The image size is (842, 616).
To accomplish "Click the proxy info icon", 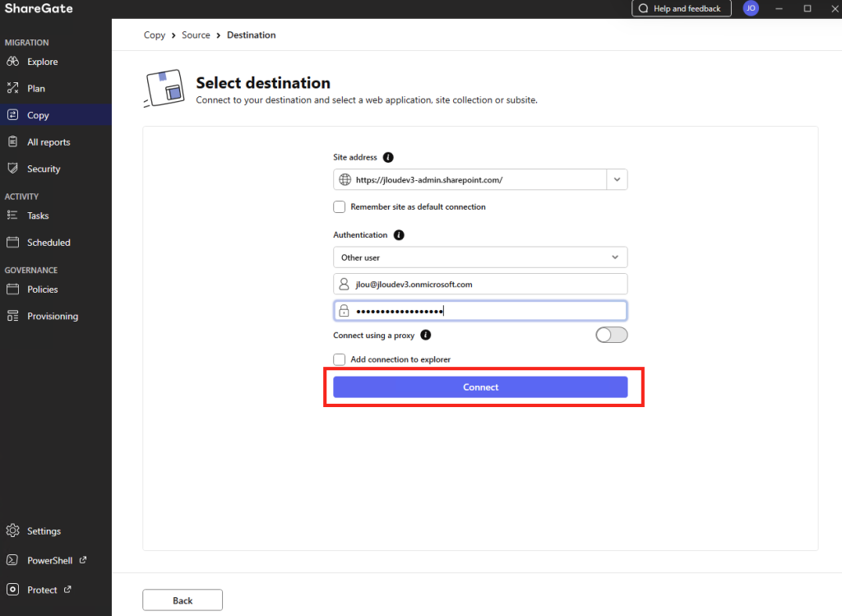I will pos(426,335).
